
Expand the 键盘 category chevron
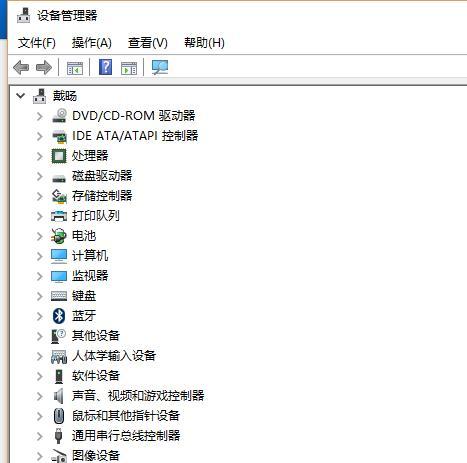(x=39, y=296)
